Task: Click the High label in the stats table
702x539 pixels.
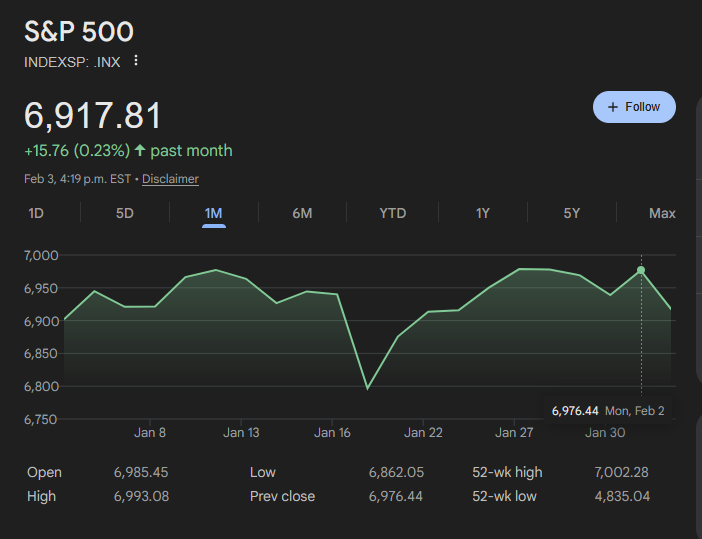Action: coord(41,496)
